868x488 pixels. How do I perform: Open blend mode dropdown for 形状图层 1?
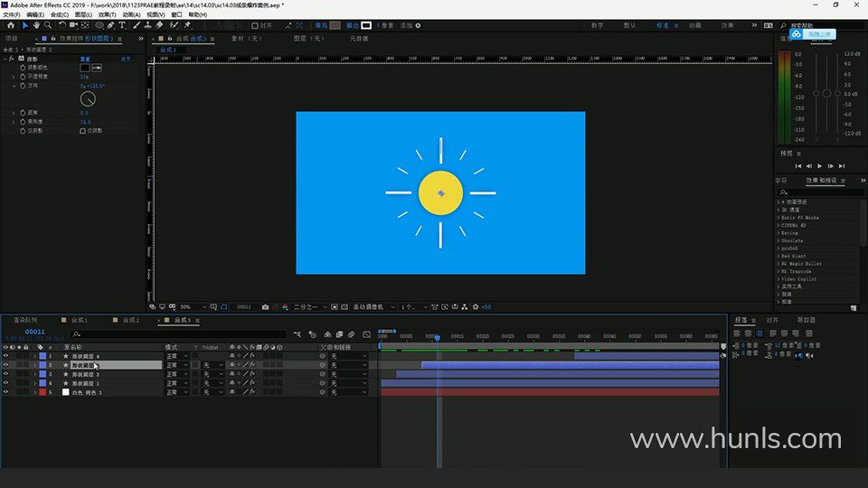pos(177,384)
